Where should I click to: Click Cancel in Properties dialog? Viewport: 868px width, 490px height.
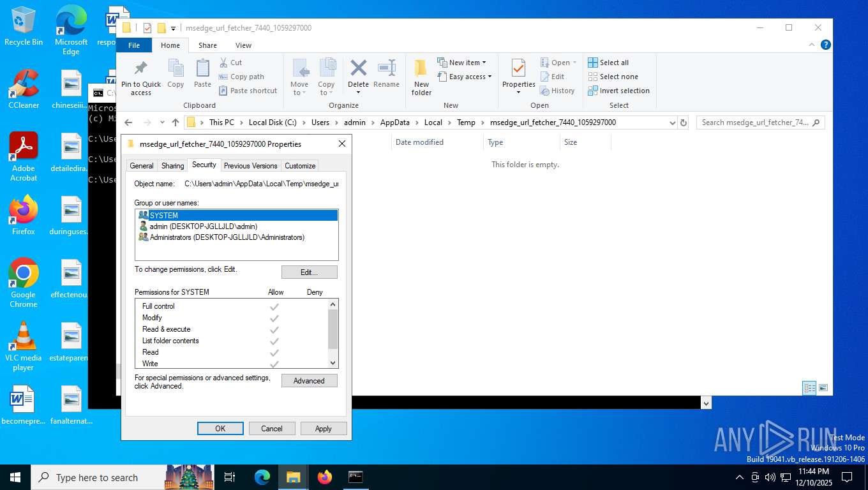click(272, 429)
